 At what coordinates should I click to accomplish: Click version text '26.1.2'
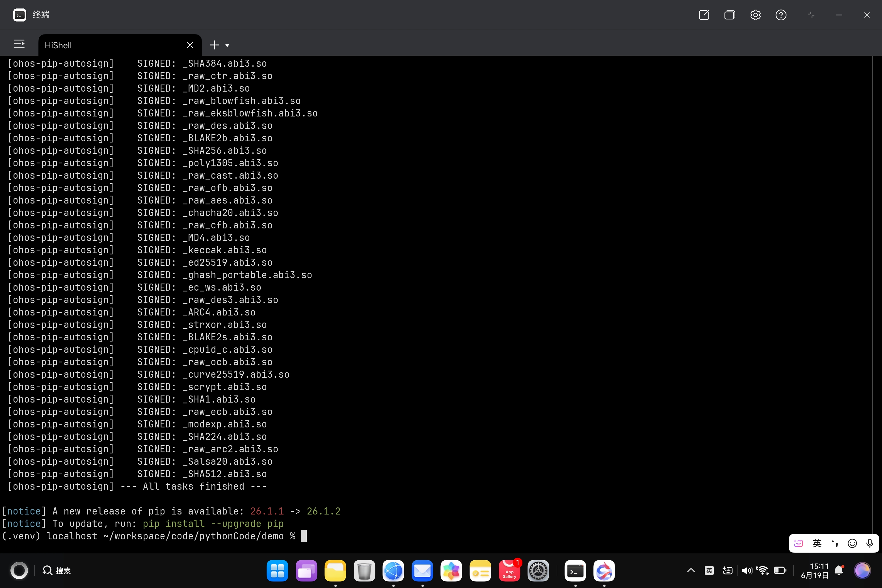[x=324, y=511]
